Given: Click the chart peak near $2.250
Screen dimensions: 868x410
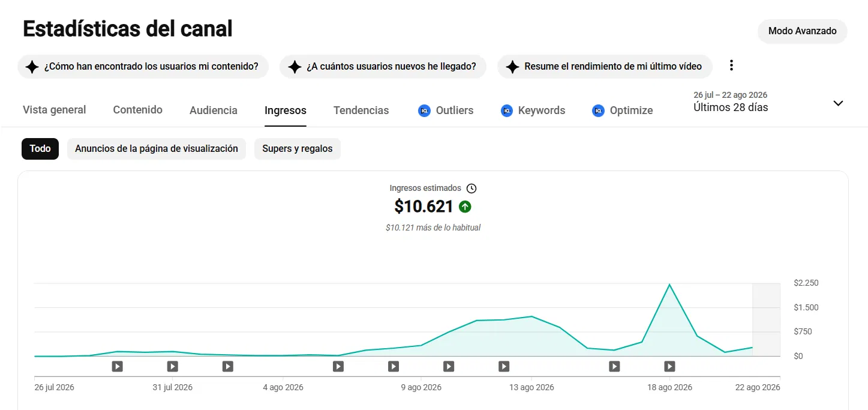Looking at the screenshot, I should (x=669, y=285).
